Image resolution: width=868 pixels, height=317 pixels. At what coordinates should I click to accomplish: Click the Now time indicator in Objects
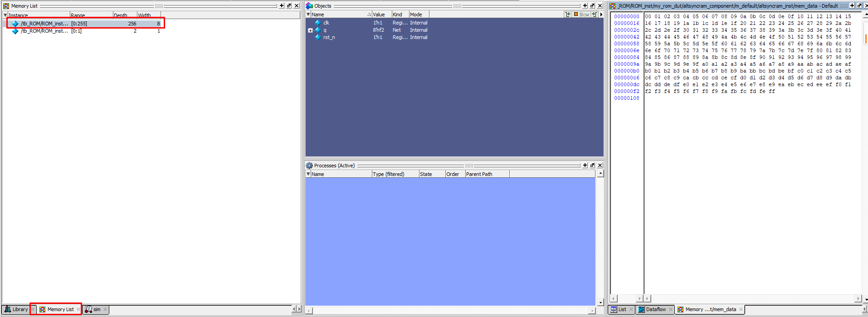[581, 15]
